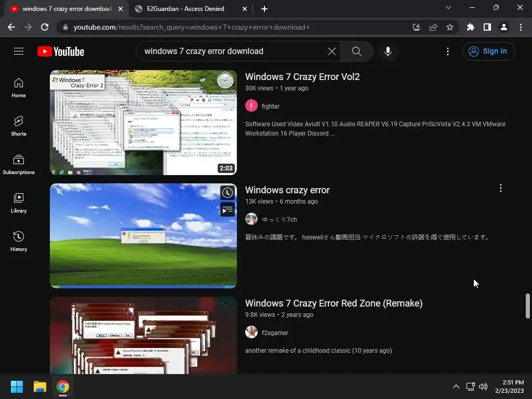Click the magnifier search button

point(356,51)
